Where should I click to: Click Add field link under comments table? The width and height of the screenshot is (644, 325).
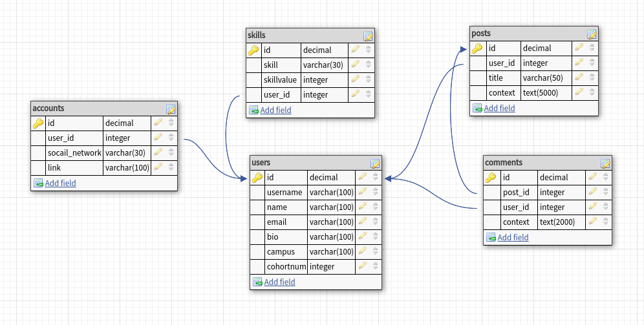click(513, 238)
